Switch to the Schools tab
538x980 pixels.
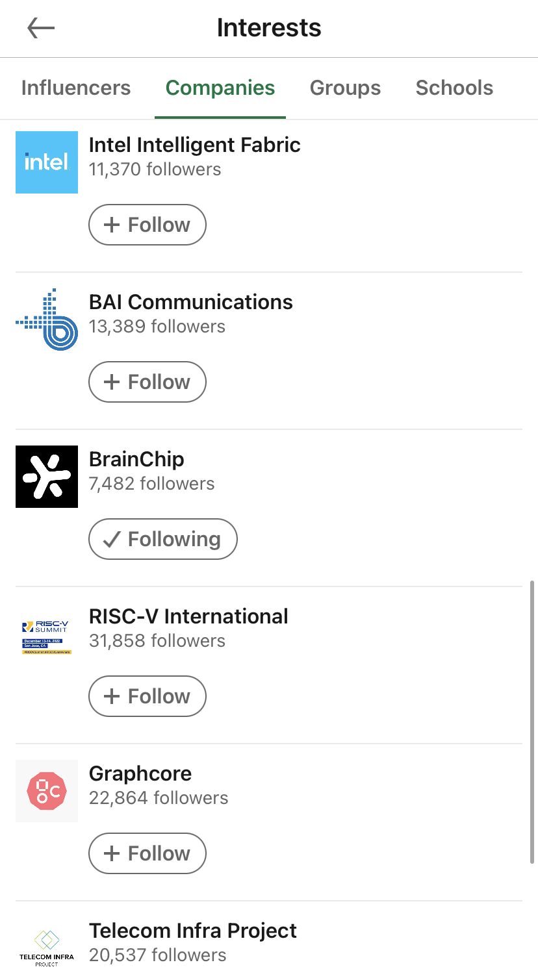[454, 88]
